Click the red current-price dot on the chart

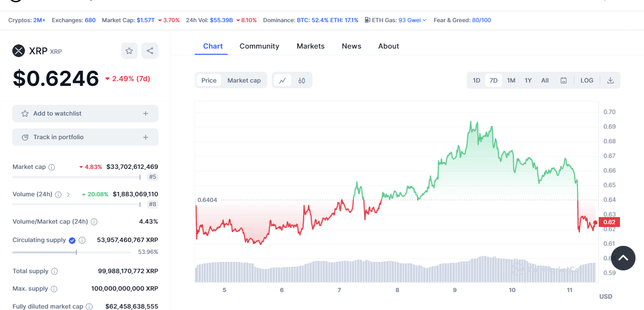coord(595,223)
